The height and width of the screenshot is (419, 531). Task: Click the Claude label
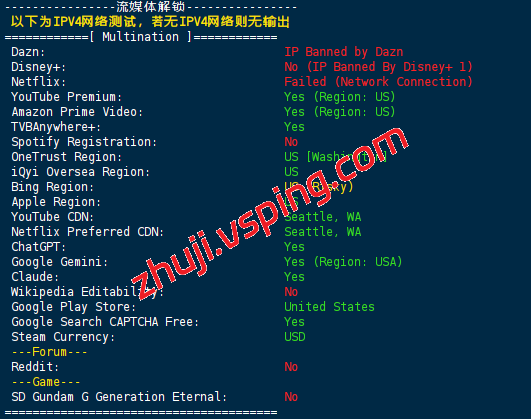(35, 277)
